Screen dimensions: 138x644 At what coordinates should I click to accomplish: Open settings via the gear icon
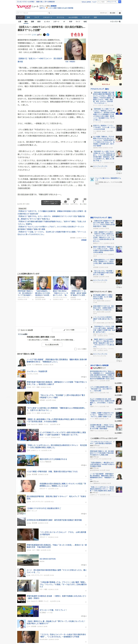[120, 13]
